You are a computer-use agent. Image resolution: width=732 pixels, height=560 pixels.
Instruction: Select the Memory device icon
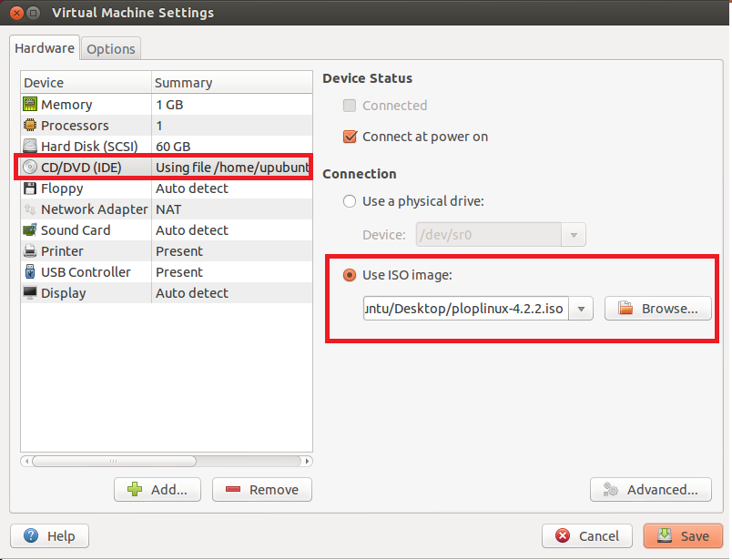point(31,104)
